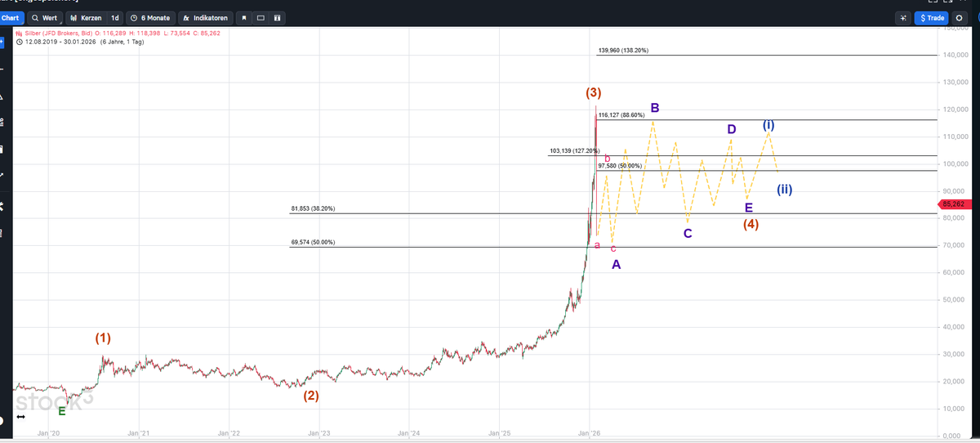The image size is (980, 443).
Task: Select the 81,853 (38.20%) Fibonacci label
Action: (313, 209)
